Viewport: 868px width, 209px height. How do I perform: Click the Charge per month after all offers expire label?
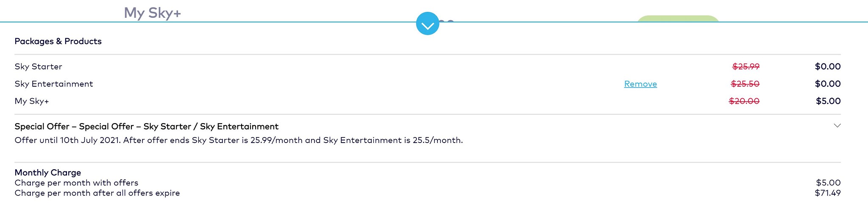tap(97, 193)
